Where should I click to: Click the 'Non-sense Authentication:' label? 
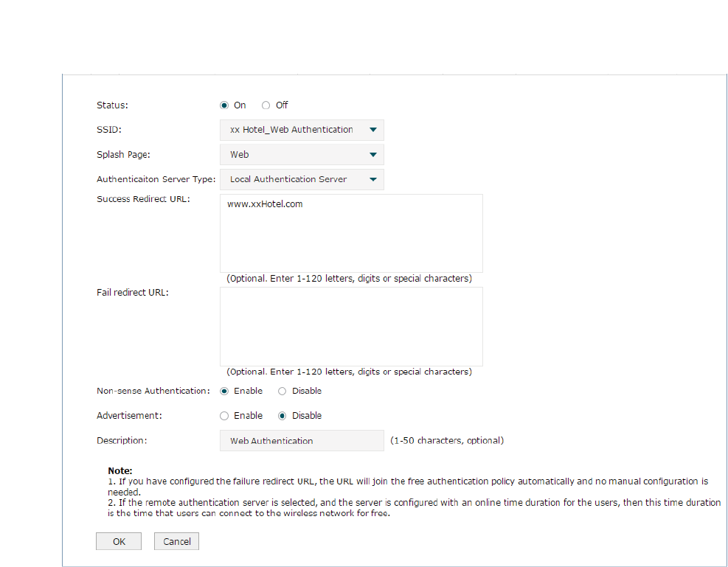pos(153,391)
